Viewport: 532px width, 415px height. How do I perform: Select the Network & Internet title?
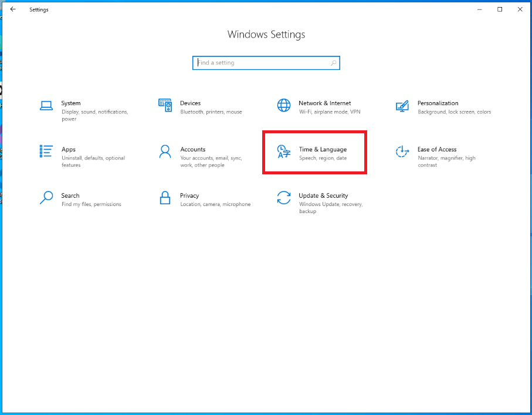[x=325, y=103]
